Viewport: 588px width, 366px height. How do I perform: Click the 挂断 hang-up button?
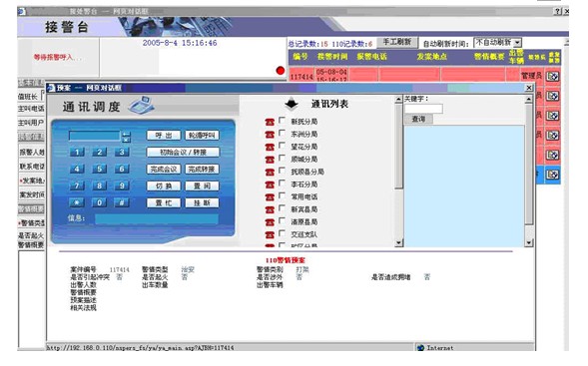202,203
